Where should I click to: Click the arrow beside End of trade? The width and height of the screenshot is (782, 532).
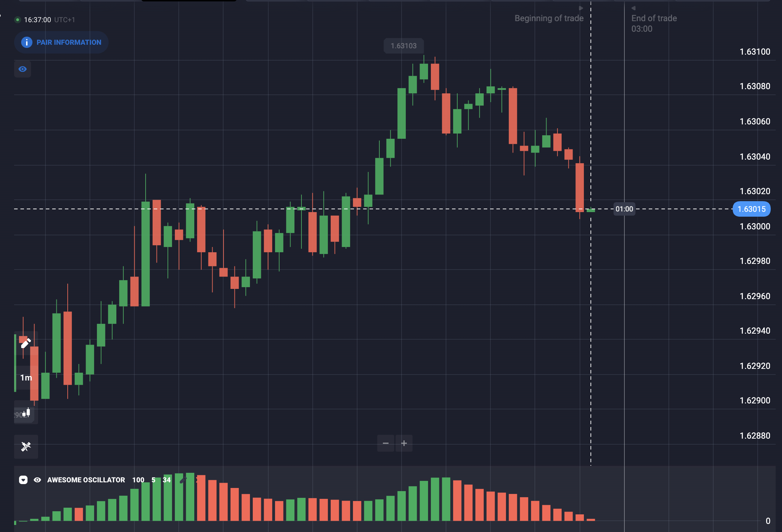click(634, 8)
